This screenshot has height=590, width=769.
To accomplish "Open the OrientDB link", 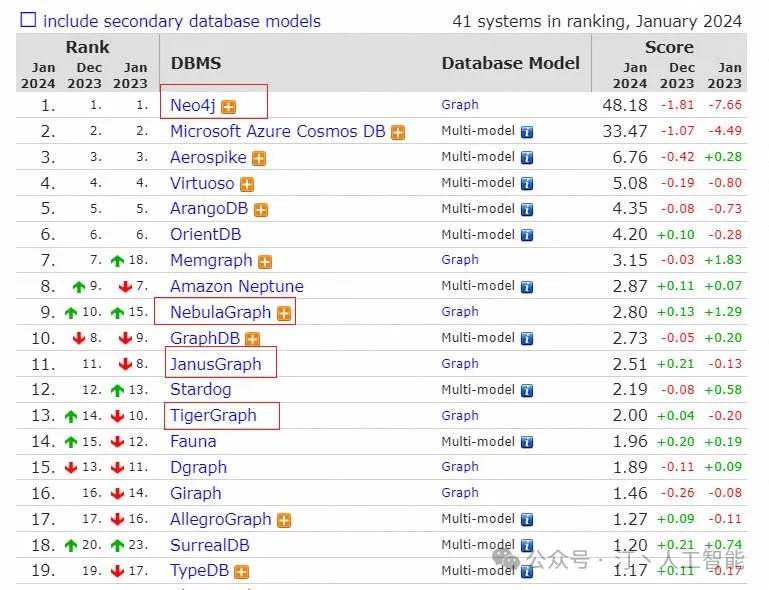I will (205, 235).
